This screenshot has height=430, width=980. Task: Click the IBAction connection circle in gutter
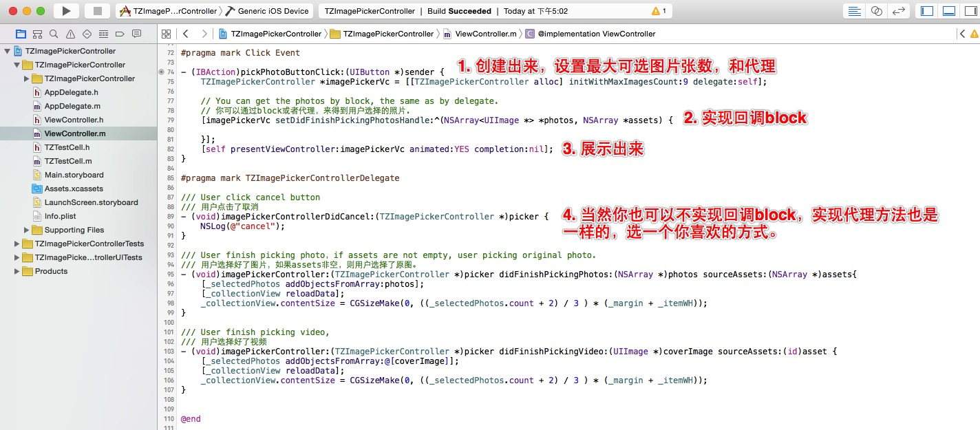pos(162,72)
